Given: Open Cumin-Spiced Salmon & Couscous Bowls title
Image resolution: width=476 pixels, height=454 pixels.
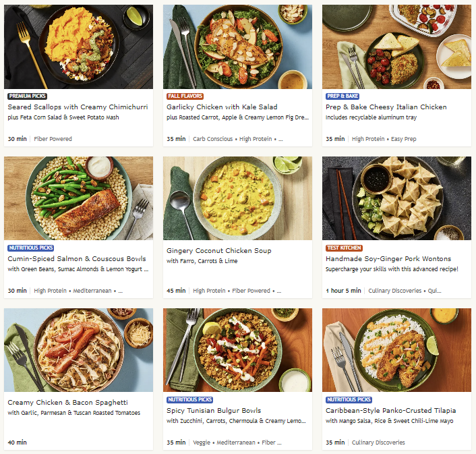Looking at the screenshot, I should tap(76, 259).
